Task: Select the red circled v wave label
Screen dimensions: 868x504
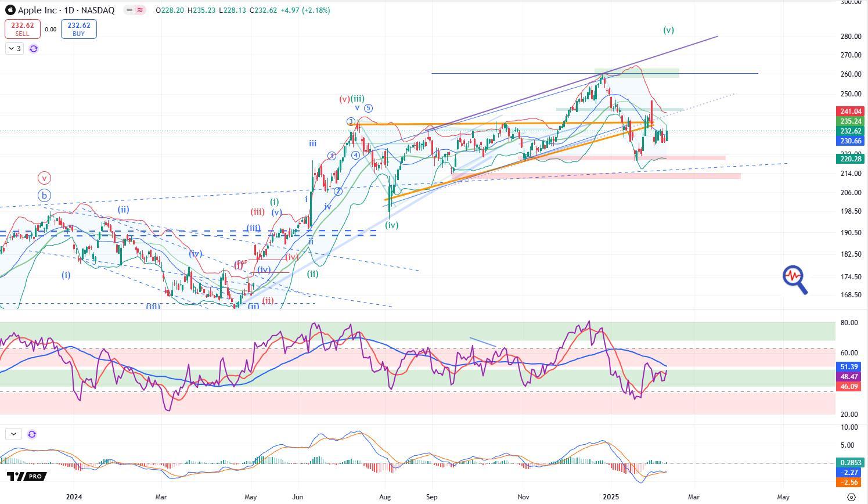Action: pyautogui.click(x=44, y=178)
